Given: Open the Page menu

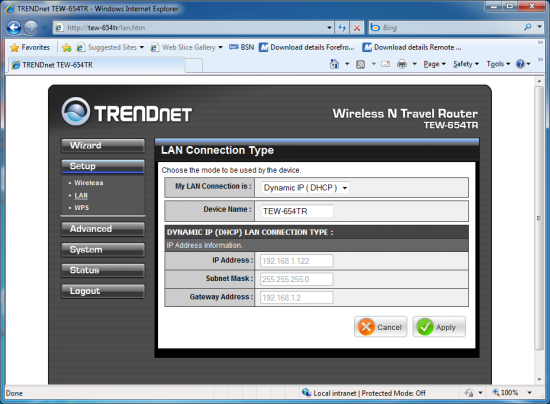Looking at the screenshot, I should pos(434,64).
